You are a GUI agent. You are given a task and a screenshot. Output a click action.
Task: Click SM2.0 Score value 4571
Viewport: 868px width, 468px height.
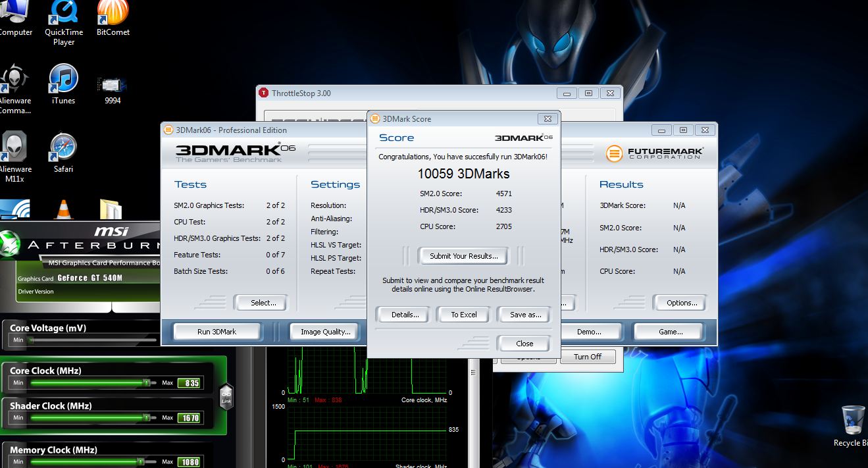coord(503,194)
